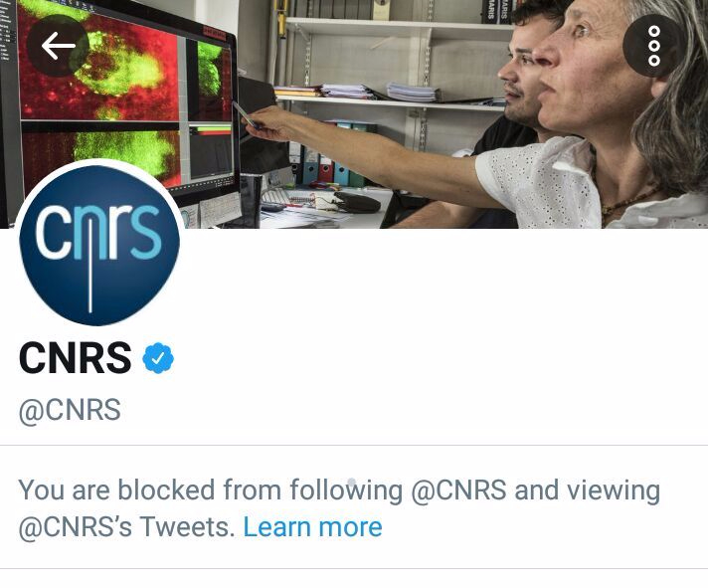Click the blue verified checkmark badge
708x588 pixels.
158,358
